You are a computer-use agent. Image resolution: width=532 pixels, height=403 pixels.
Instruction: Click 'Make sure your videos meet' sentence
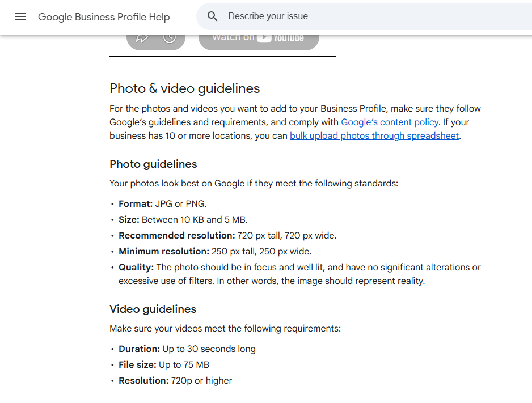(x=225, y=328)
